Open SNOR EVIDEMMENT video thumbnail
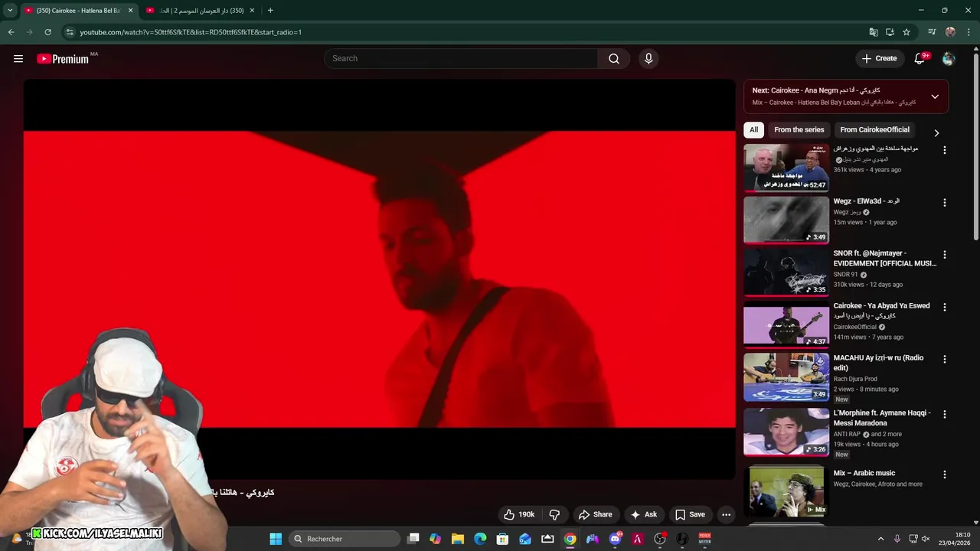Viewport: 980px width, 551px height. [786, 272]
